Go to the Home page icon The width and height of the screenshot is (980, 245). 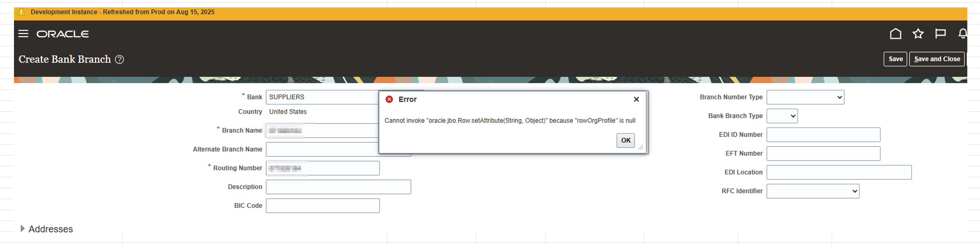(896, 34)
